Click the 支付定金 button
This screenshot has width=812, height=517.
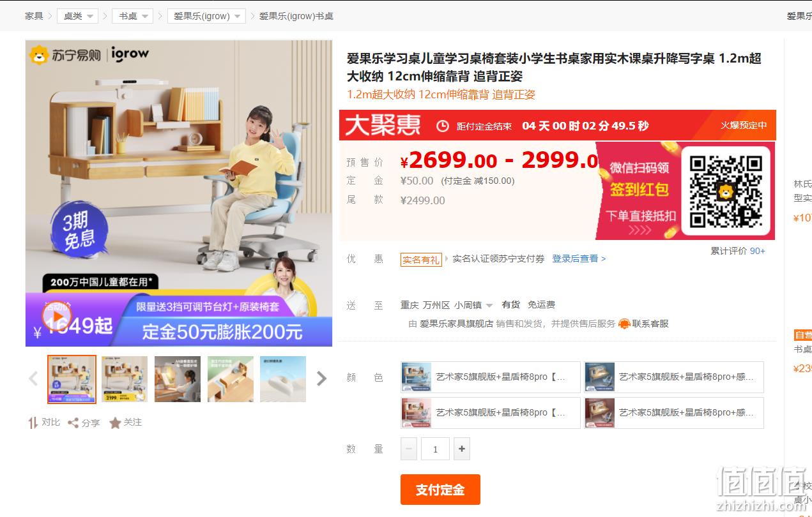(440, 490)
